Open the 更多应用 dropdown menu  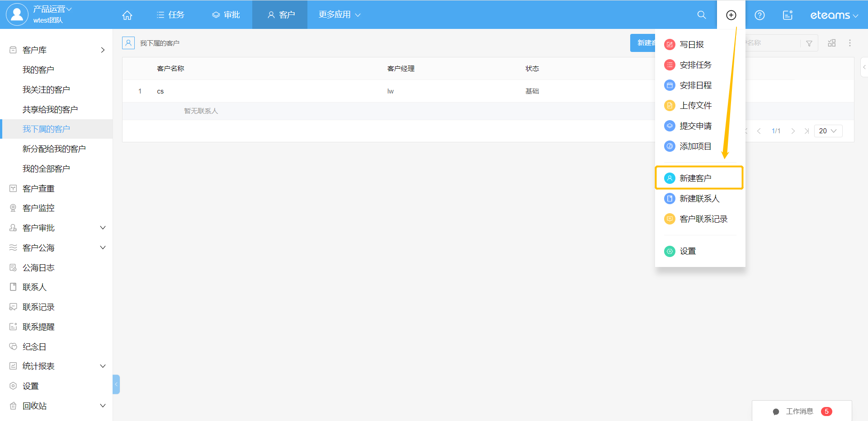[339, 15]
